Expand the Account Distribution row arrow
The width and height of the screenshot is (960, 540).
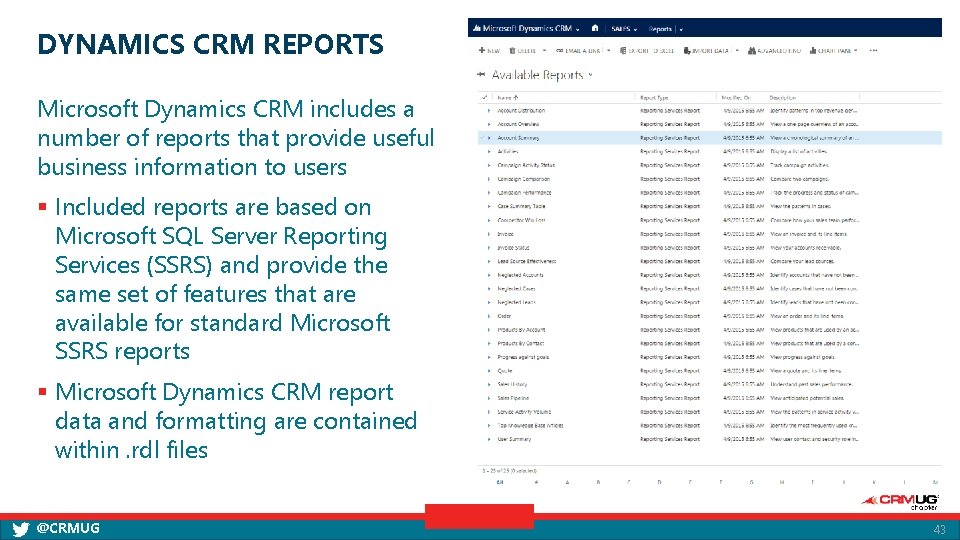pos(489,111)
